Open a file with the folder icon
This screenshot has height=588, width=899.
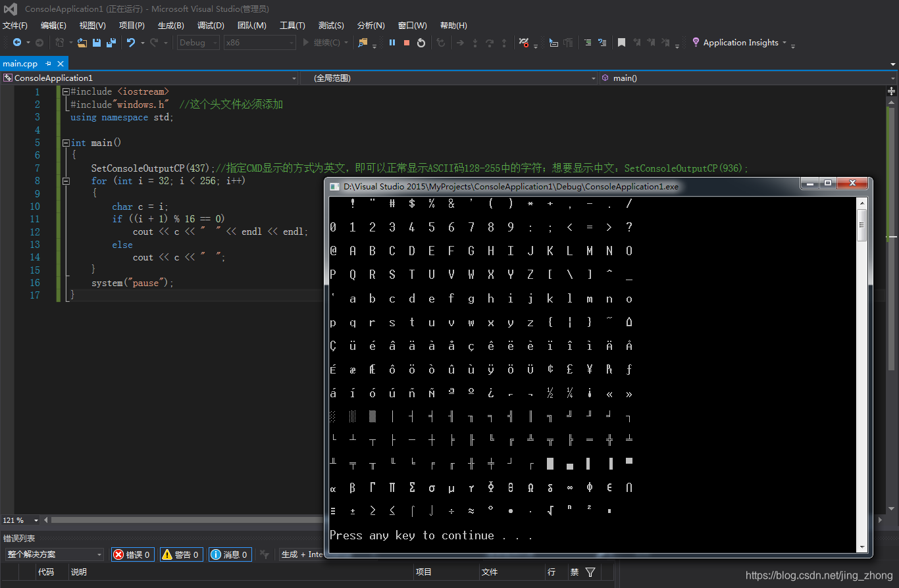(x=82, y=43)
